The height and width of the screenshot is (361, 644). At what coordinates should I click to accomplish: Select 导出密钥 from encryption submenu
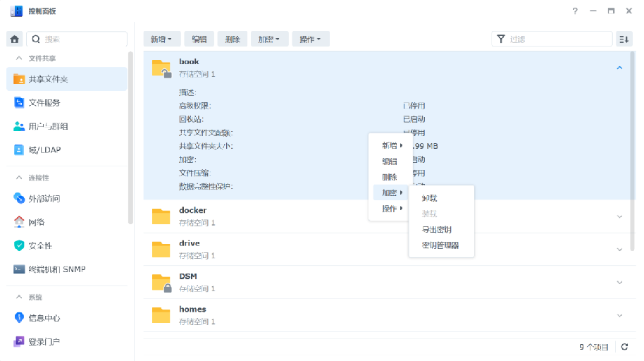[x=436, y=229]
